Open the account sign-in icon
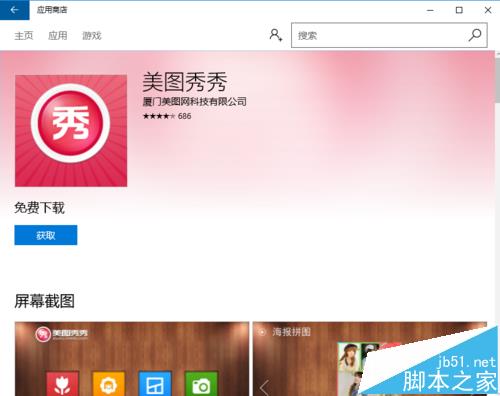 tap(276, 35)
